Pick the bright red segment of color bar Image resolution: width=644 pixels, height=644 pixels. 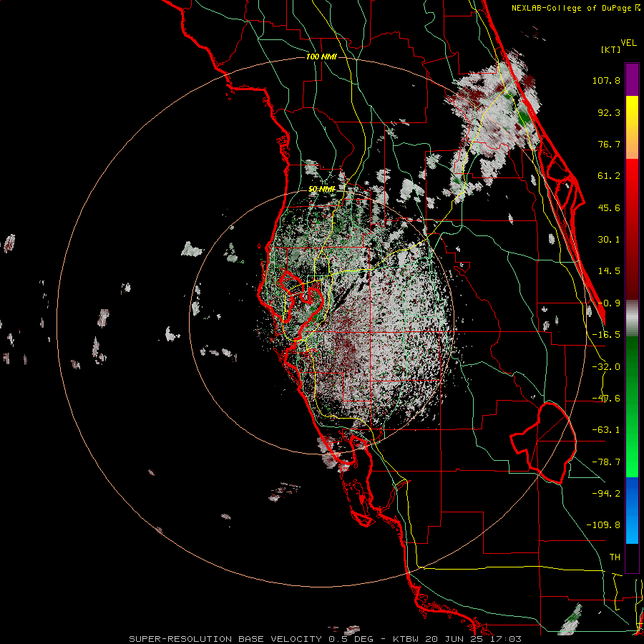tap(632, 177)
